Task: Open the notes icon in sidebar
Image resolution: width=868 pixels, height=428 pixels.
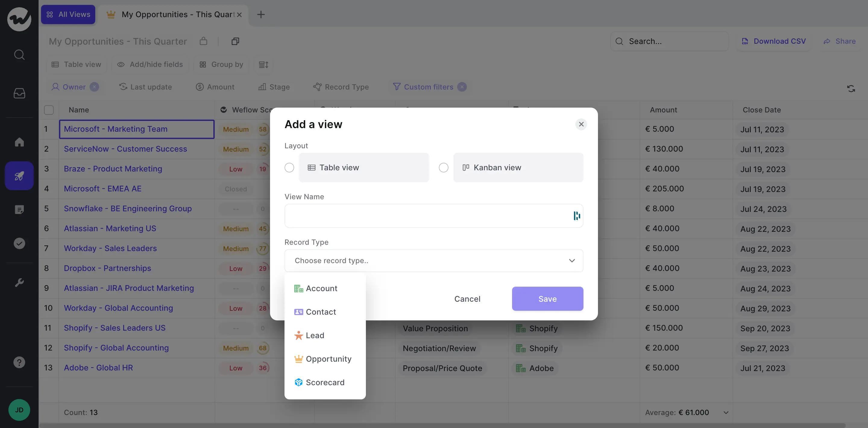Action: tap(19, 209)
